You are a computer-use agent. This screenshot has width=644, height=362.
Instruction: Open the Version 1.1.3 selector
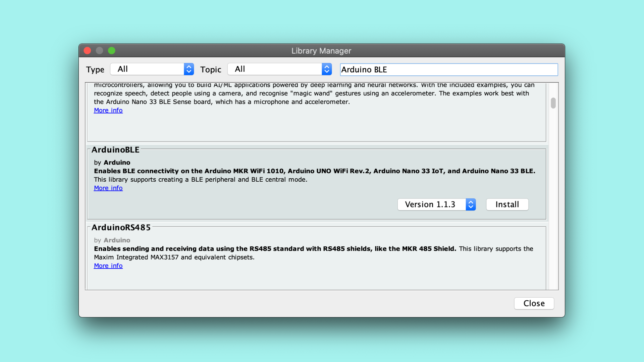[431, 204]
